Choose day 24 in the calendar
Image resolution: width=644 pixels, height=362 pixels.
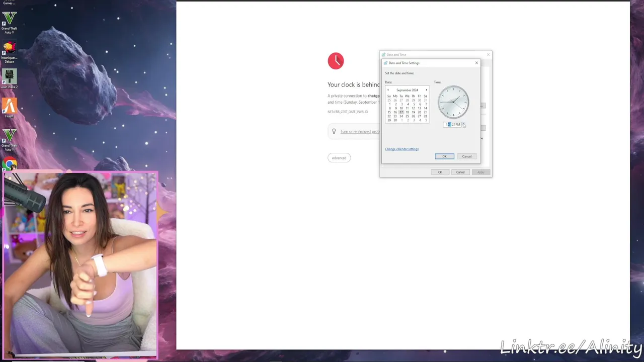pos(401,116)
